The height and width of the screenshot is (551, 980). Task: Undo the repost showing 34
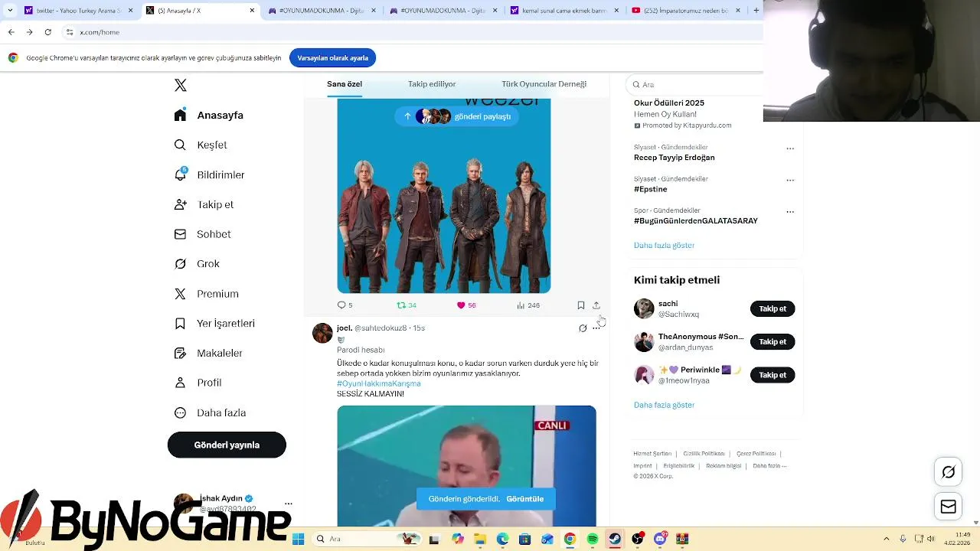[x=406, y=305]
